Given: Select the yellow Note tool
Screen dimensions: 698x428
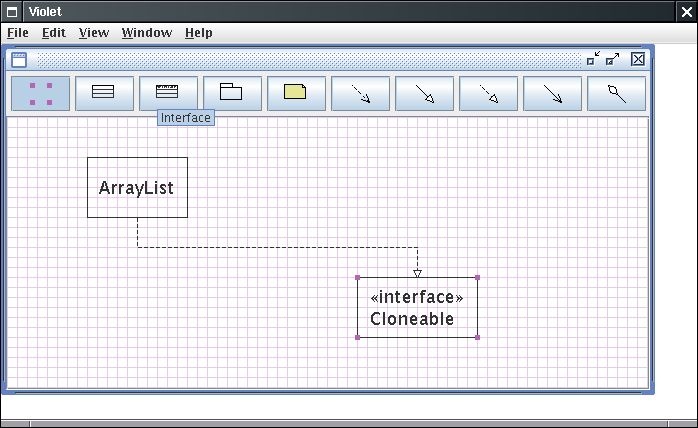Looking at the screenshot, I should [x=296, y=94].
